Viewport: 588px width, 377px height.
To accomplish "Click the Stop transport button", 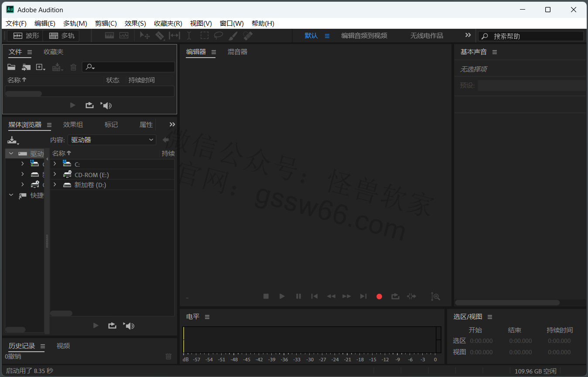I will [266, 296].
